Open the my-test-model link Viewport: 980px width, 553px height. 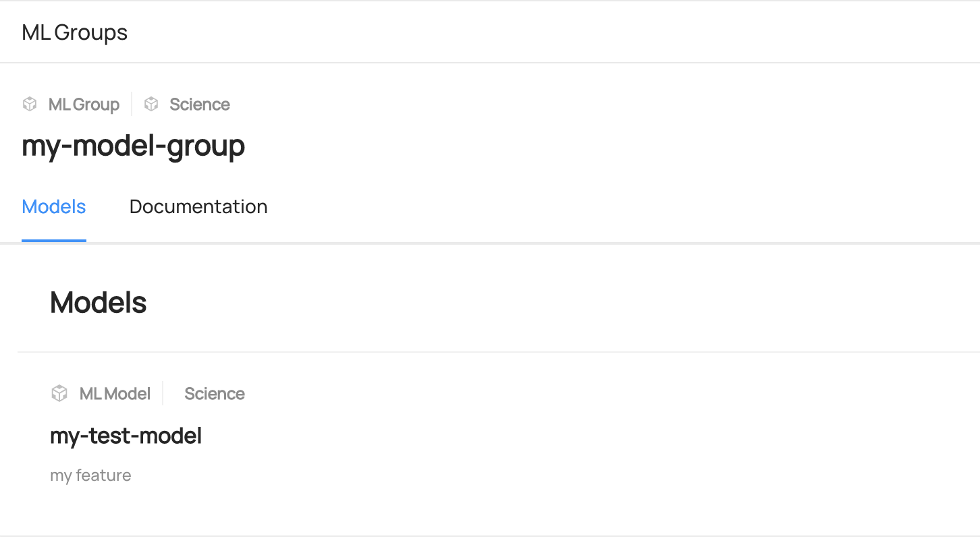coord(126,436)
